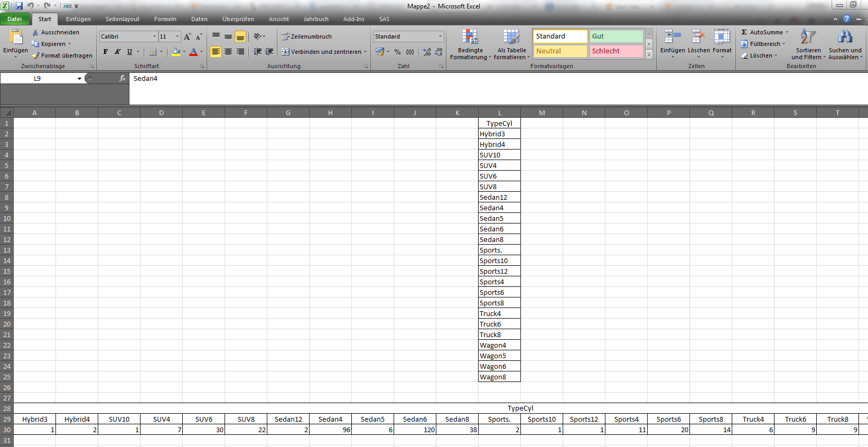Open Als Tabelle formatieren

coord(511,44)
